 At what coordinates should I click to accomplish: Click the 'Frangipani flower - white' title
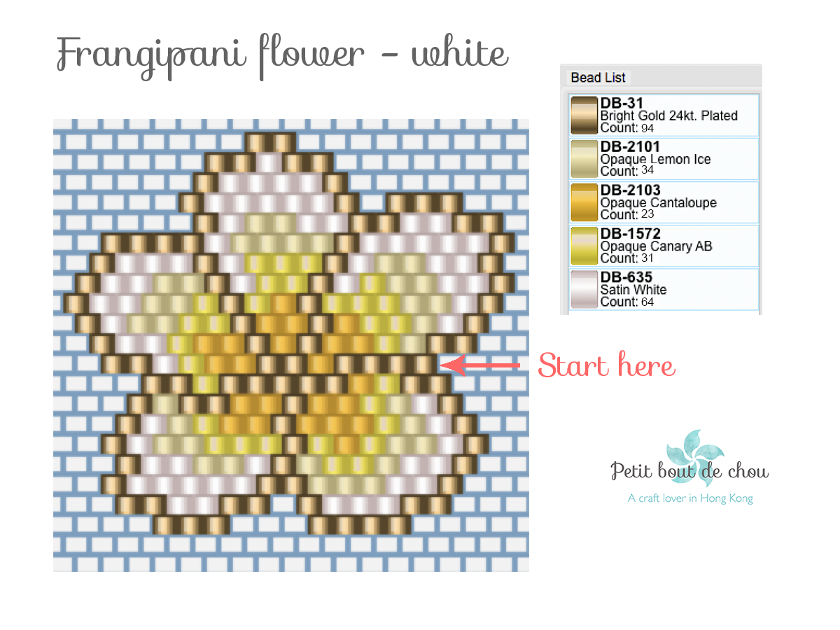pyautogui.click(x=282, y=55)
